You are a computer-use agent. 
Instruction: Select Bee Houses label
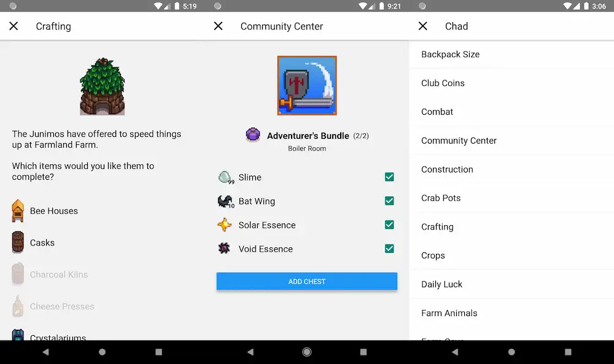(54, 211)
